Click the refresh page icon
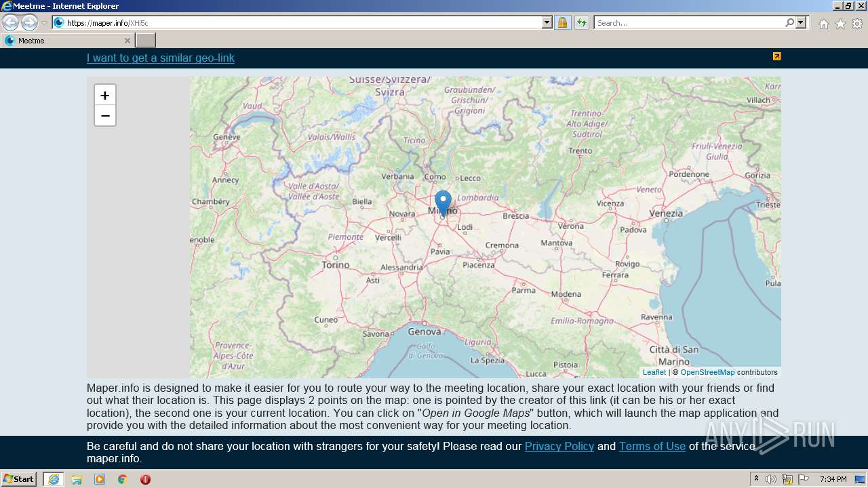The image size is (868, 488). (x=581, y=22)
